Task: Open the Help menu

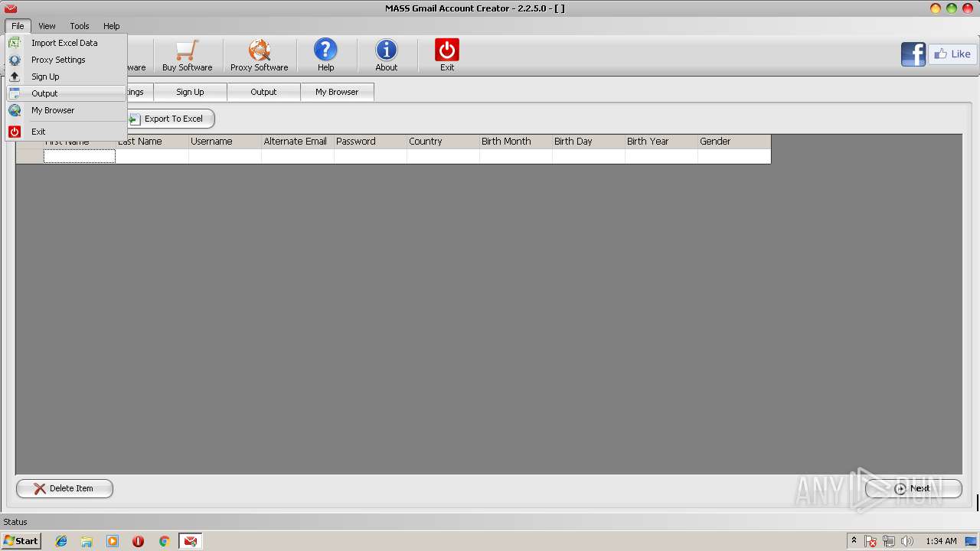Action: point(112,26)
